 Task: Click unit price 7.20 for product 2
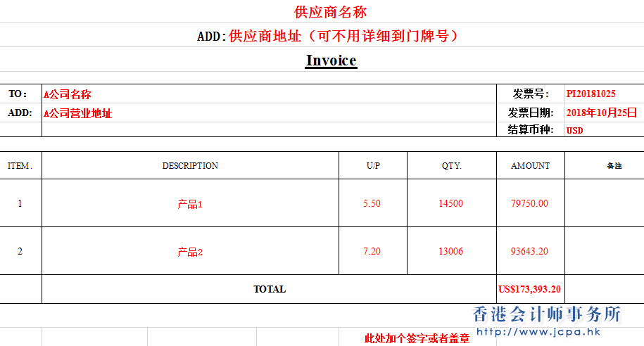coord(372,252)
